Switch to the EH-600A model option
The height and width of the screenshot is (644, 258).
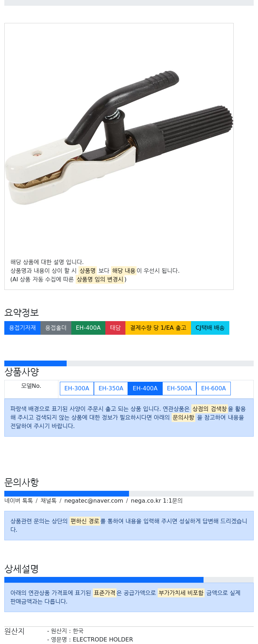pos(214,389)
